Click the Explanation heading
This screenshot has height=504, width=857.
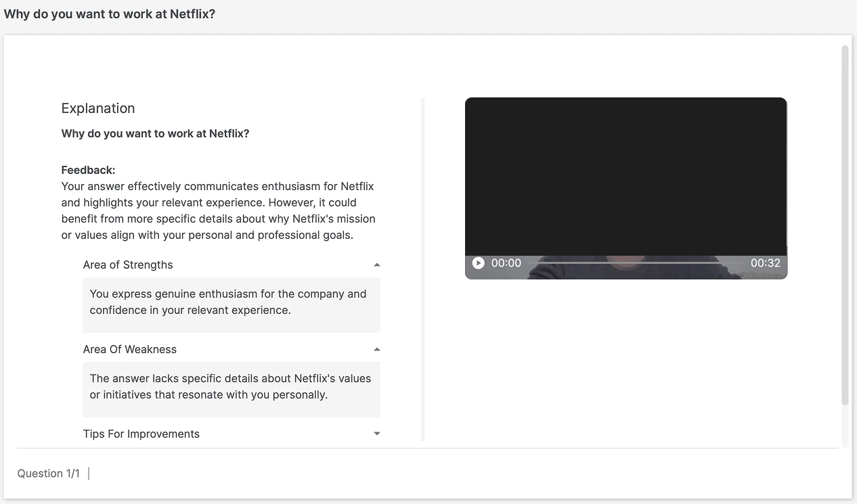click(98, 108)
